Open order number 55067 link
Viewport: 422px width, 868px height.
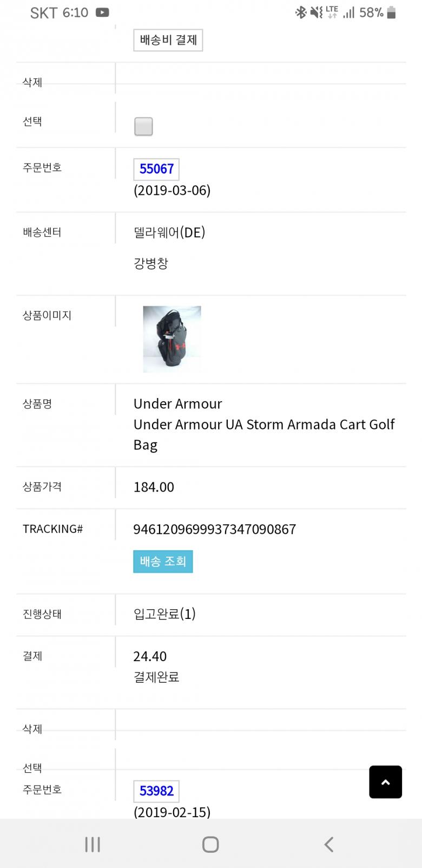click(x=156, y=169)
